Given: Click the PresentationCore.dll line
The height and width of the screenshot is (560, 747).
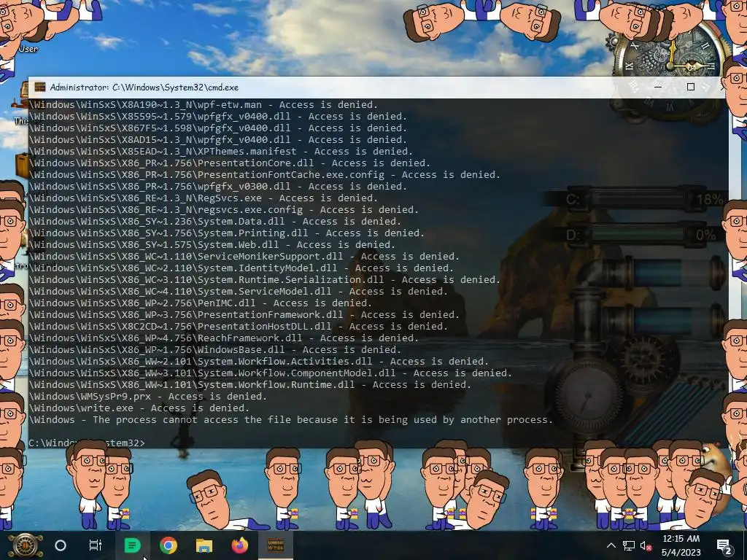Looking at the screenshot, I should (230, 163).
